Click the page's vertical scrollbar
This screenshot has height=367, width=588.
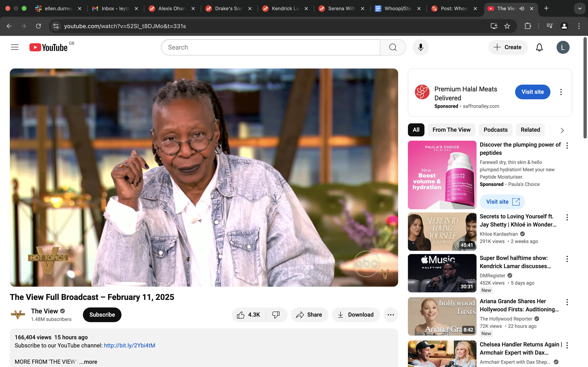click(585, 87)
